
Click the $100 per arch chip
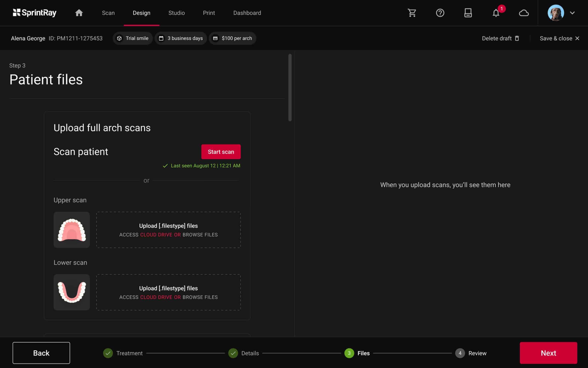click(x=232, y=38)
